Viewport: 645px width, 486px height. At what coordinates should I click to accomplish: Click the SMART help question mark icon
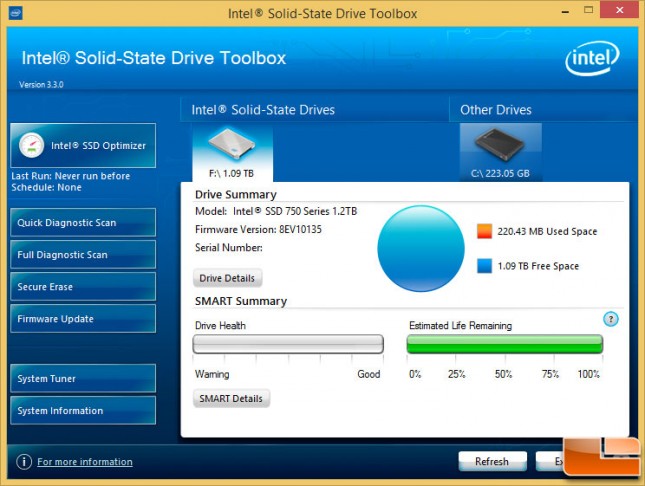point(611,319)
